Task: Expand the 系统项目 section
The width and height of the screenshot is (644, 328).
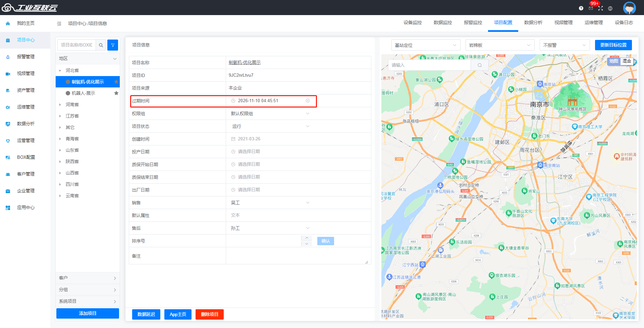Action: (x=88, y=302)
